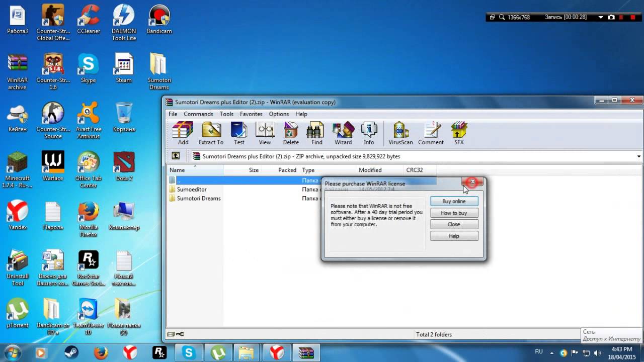Viewport: 644px width, 362px height.
Task: Open Minecraft 1.7.4 desktop shortcut
Action: (x=18, y=169)
